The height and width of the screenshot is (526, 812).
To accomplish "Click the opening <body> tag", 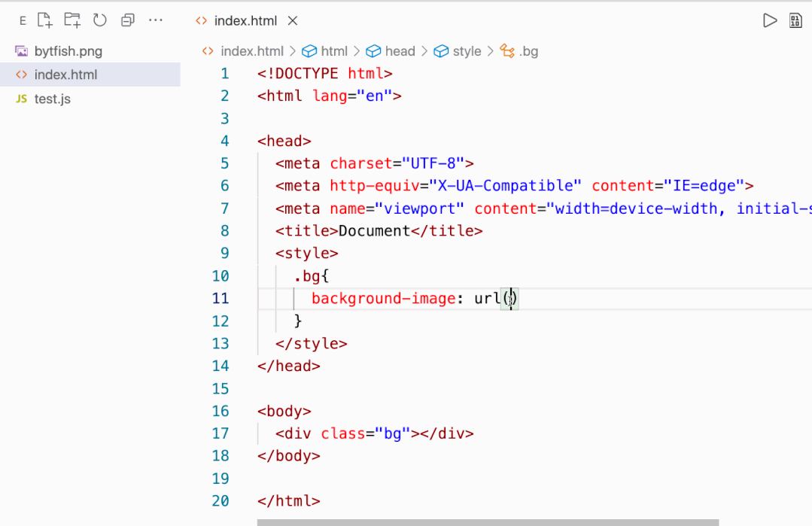I will (284, 411).
